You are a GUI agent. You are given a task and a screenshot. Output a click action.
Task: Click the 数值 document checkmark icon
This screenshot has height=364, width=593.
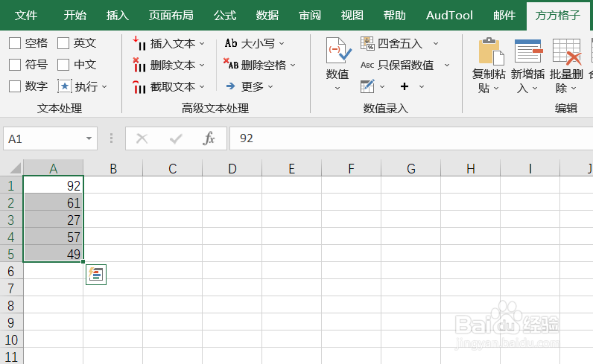pyautogui.click(x=338, y=51)
